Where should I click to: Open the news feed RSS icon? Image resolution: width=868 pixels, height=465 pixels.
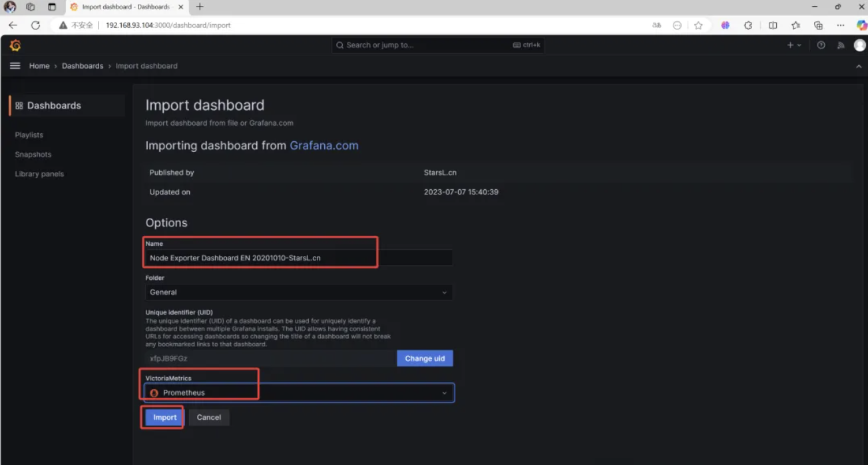pyautogui.click(x=840, y=45)
